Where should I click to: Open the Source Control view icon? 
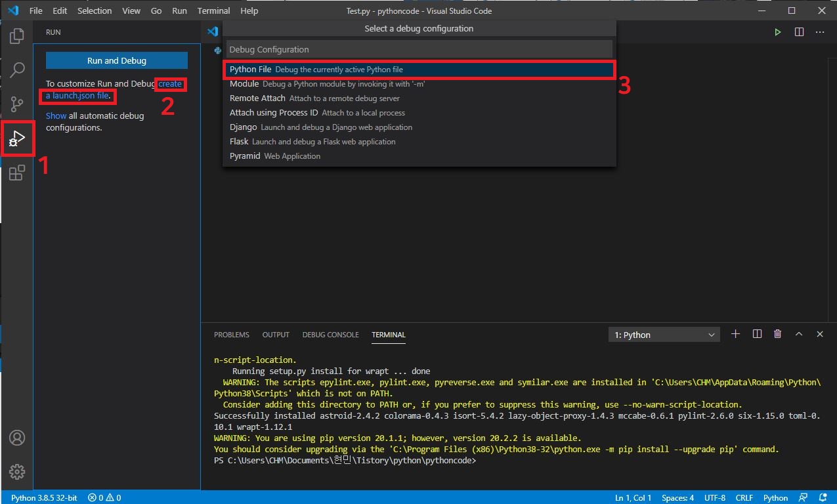point(17,104)
